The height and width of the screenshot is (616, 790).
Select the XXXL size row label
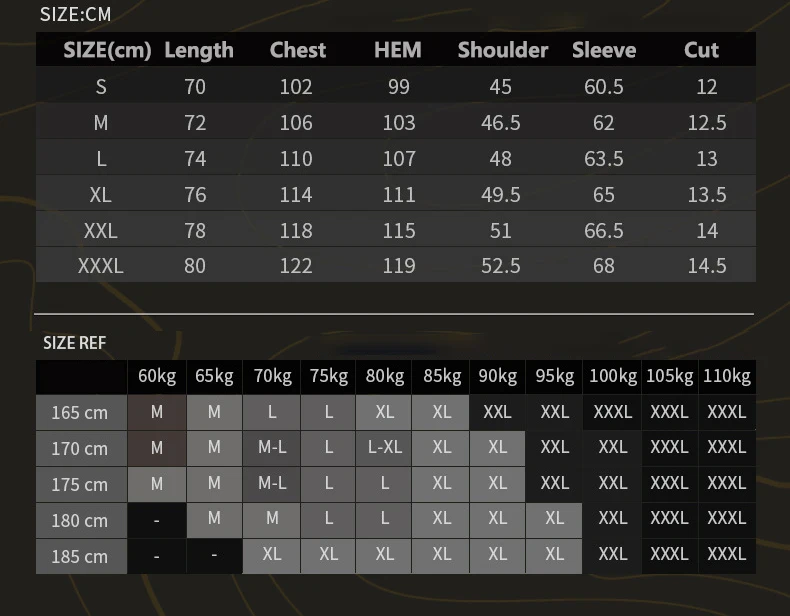tap(100, 266)
